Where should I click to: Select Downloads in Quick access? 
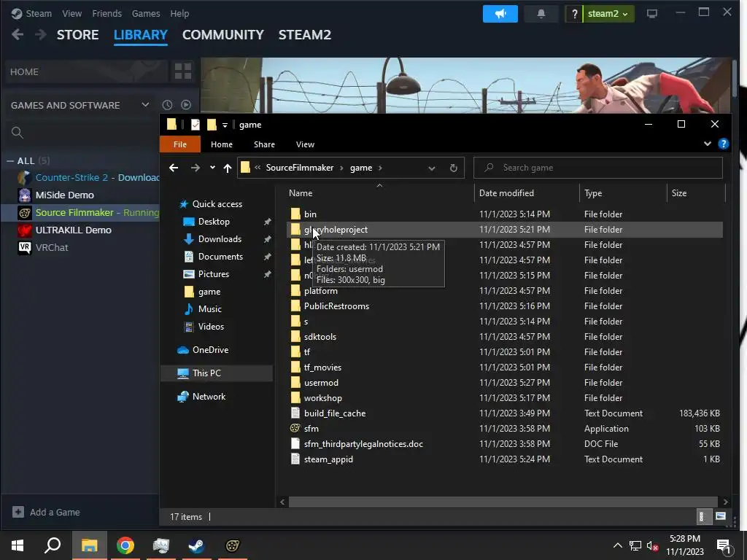pyautogui.click(x=220, y=239)
